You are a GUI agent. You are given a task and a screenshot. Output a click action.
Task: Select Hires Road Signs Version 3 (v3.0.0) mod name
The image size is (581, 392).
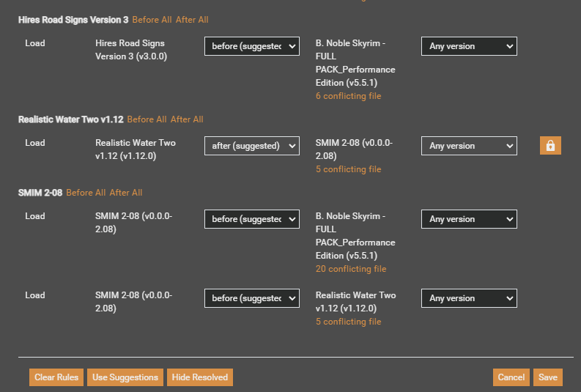pyautogui.click(x=131, y=50)
